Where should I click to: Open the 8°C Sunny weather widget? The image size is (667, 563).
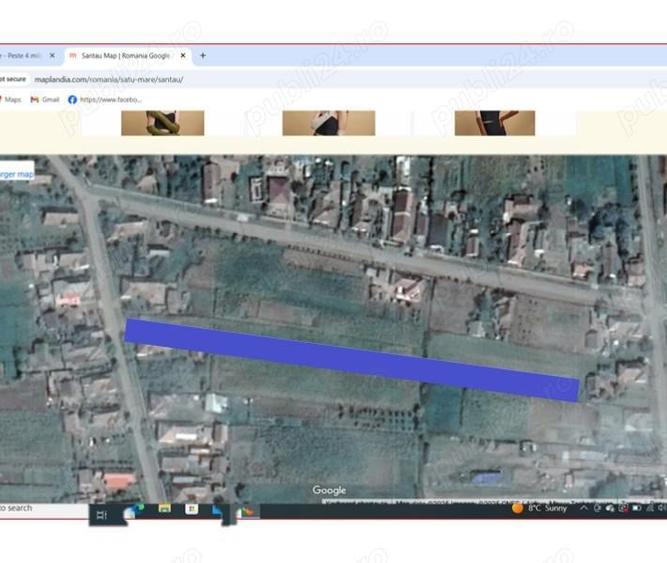[x=540, y=508]
